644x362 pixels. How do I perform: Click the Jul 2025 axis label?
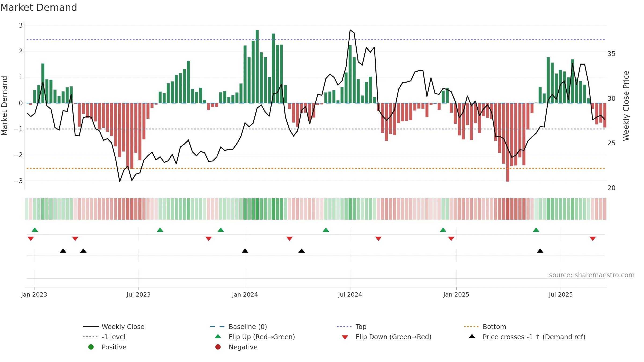(x=561, y=295)
